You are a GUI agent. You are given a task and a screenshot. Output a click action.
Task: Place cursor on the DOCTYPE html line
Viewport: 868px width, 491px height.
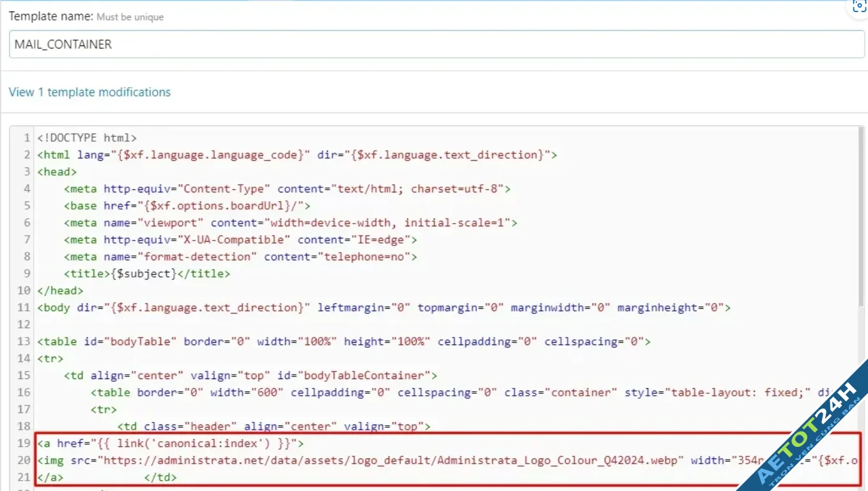point(87,138)
